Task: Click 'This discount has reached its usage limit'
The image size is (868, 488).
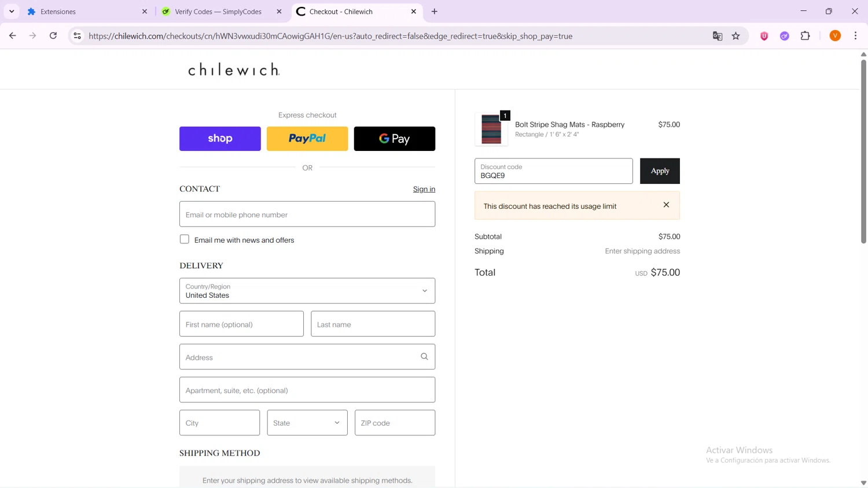Action: pyautogui.click(x=550, y=206)
